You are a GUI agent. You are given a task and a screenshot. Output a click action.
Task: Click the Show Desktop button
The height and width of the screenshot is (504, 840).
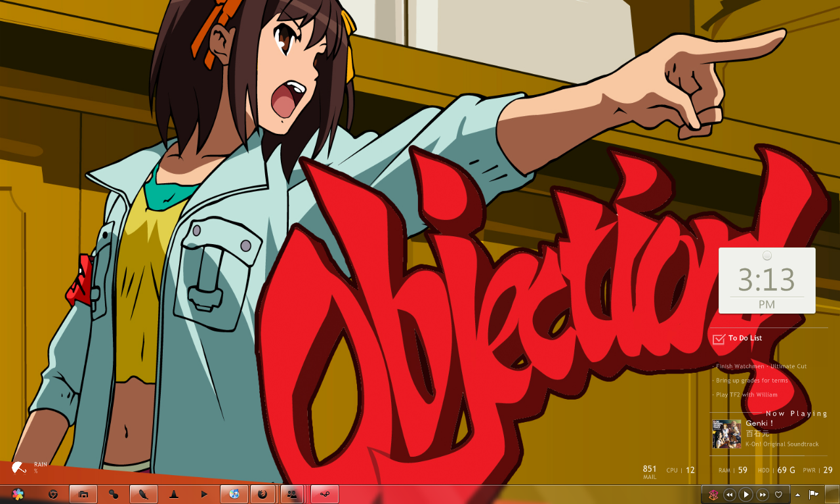tap(831, 494)
